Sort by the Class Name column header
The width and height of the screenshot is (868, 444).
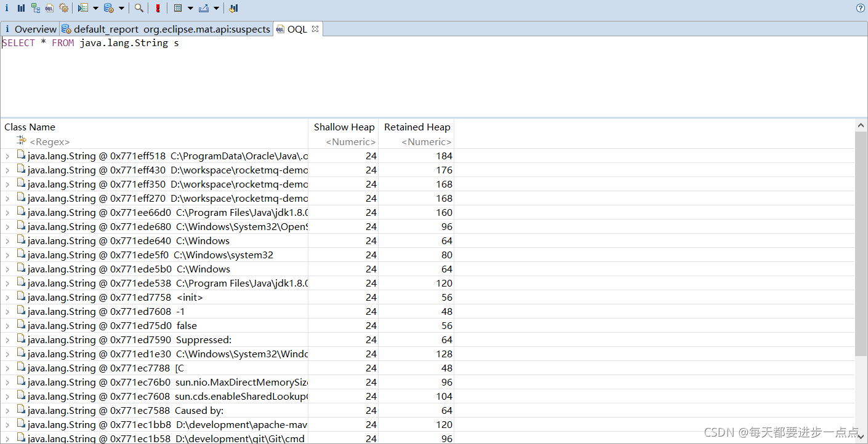pyautogui.click(x=30, y=127)
